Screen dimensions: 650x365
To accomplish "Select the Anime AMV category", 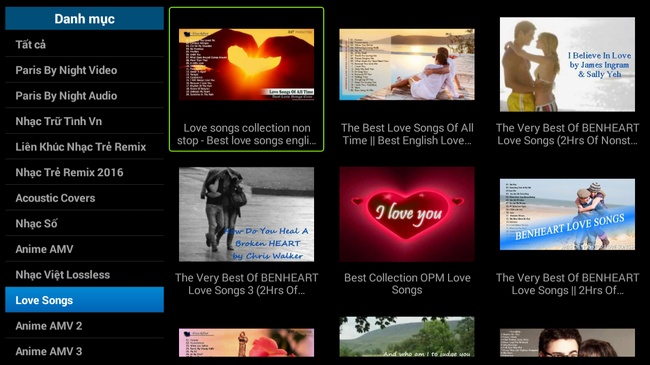I will coord(84,249).
